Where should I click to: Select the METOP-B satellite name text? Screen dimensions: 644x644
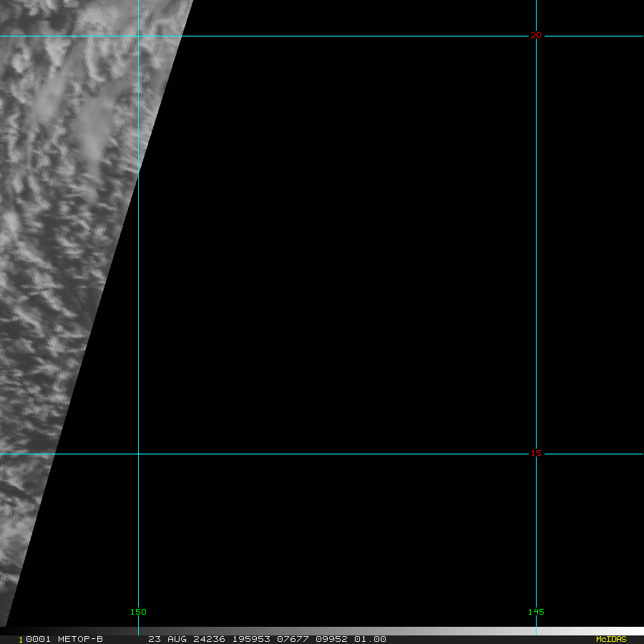(x=80, y=639)
